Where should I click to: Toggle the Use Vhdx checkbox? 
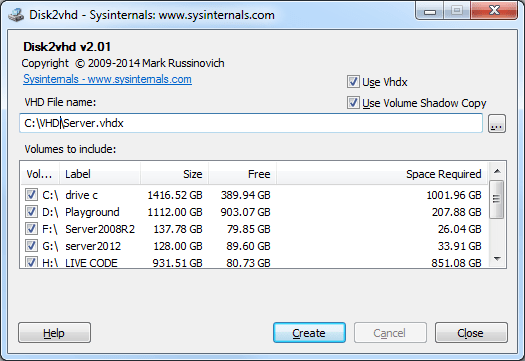tap(353, 82)
